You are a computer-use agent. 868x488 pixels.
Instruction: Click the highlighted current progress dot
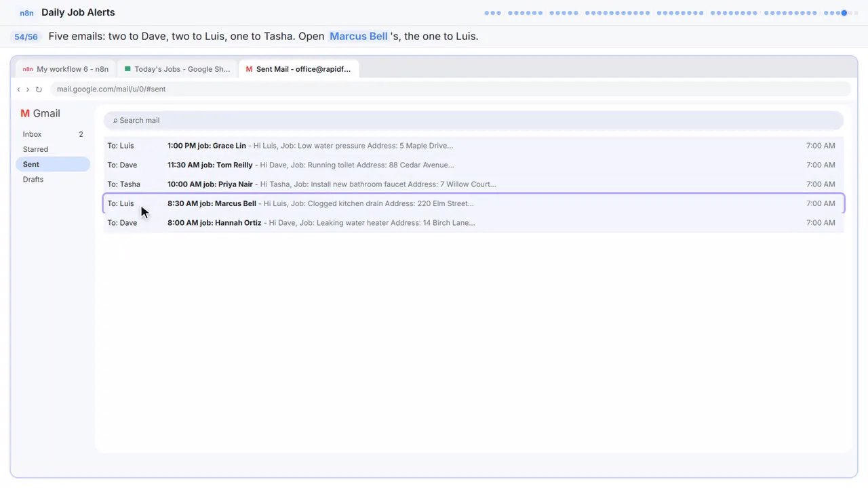coord(844,13)
